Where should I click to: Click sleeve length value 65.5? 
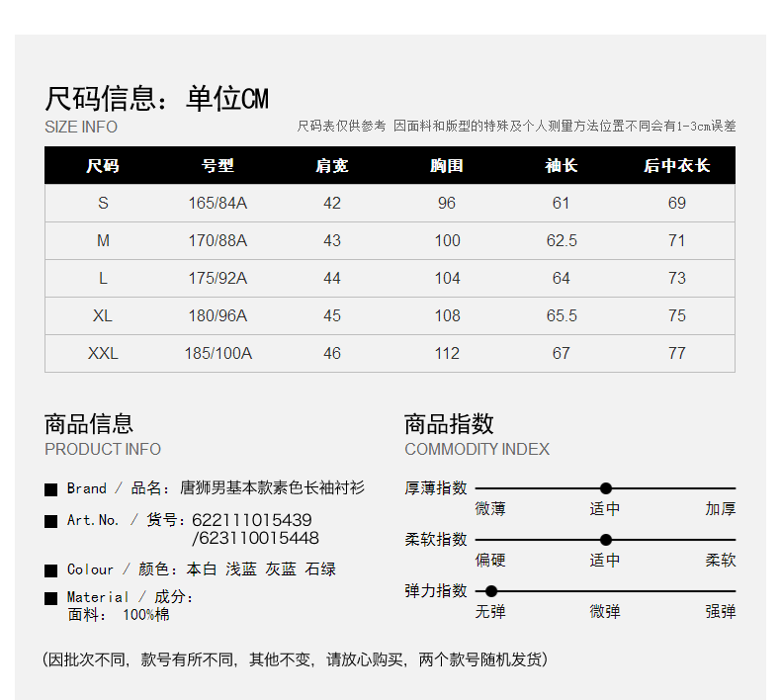click(562, 315)
